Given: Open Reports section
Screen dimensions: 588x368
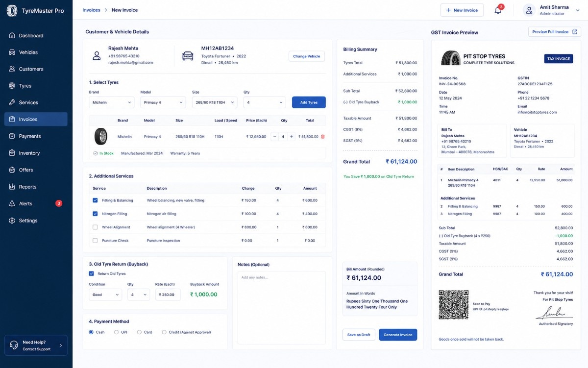Looking at the screenshot, I should click(x=36, y=187).
